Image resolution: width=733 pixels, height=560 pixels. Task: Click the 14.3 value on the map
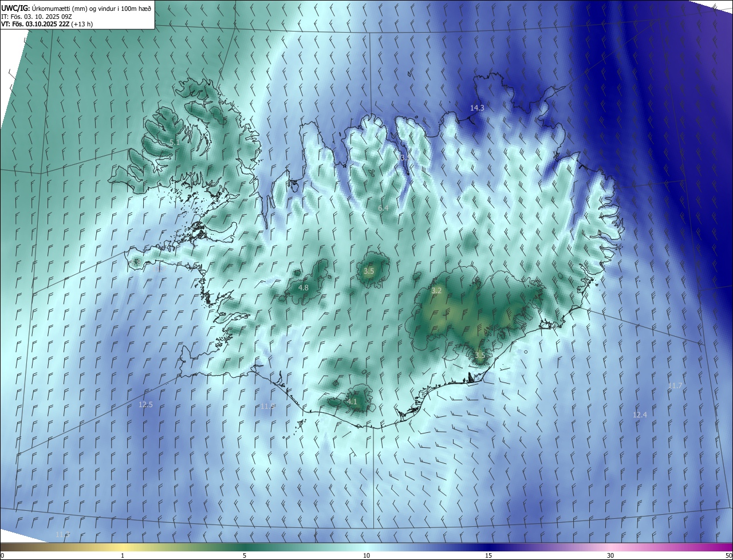477,108
